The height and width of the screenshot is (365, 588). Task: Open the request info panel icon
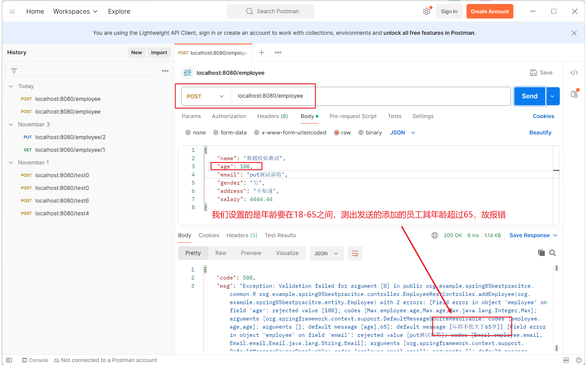click(x=574, y=94)
